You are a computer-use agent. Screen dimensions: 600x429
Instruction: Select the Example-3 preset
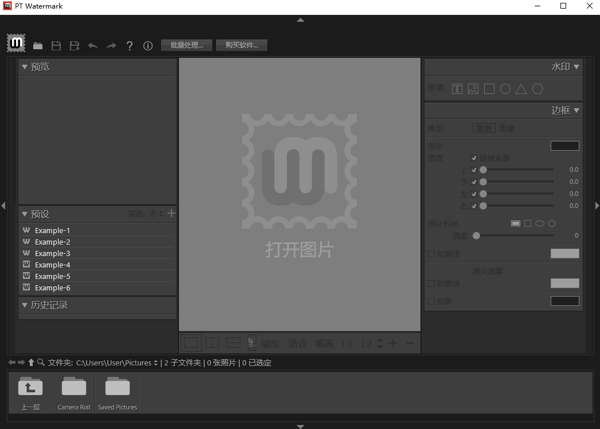point(52,253)
